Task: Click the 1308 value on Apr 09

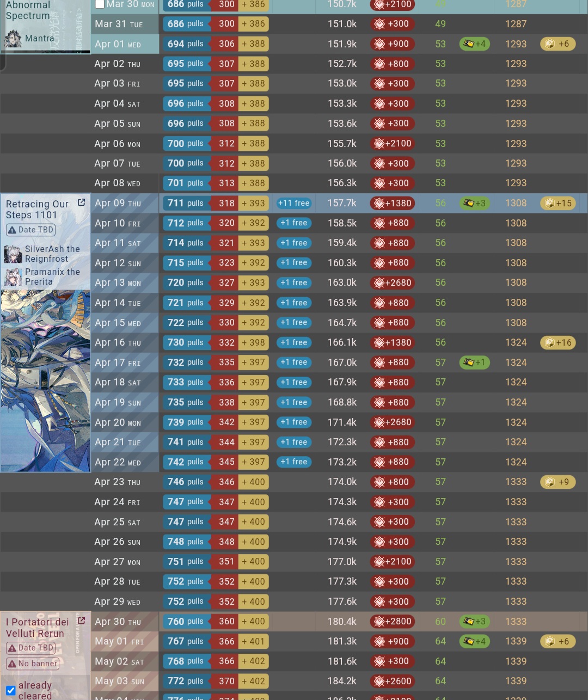Action: (516, 203)
